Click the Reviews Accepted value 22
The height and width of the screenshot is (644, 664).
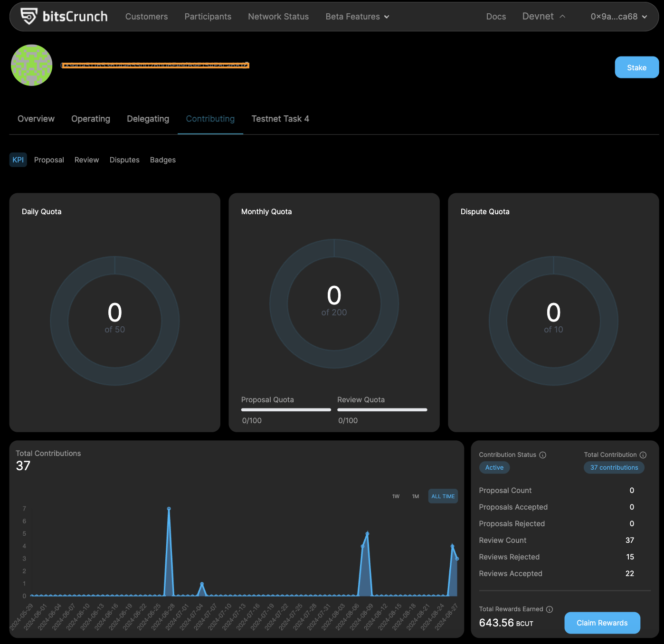[630, 574]
